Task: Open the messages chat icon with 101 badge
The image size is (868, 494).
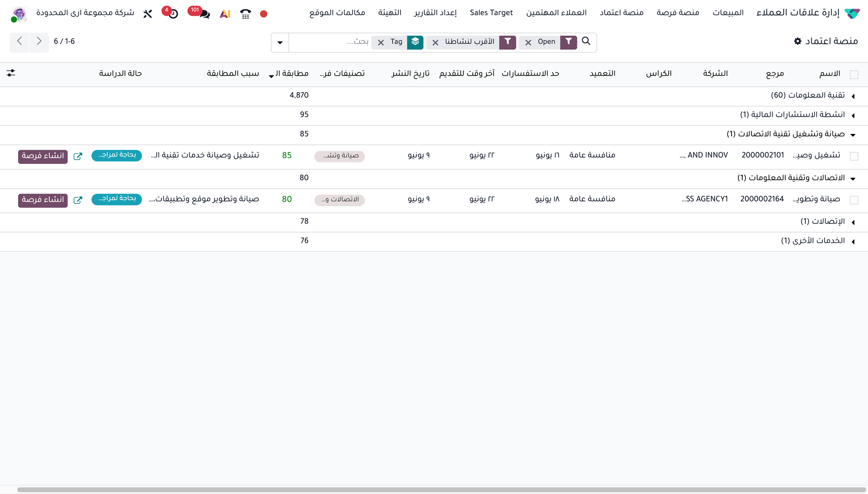Action: point(203,14)
